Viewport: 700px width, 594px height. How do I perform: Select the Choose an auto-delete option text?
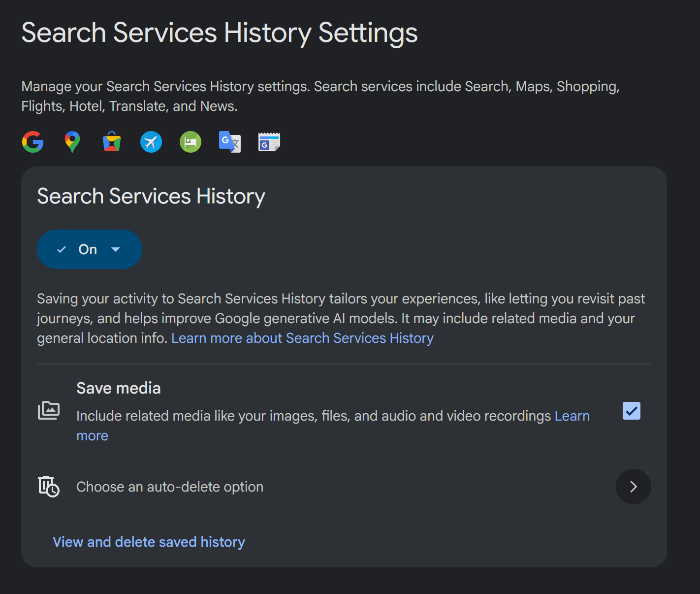(x=170, y=487)
